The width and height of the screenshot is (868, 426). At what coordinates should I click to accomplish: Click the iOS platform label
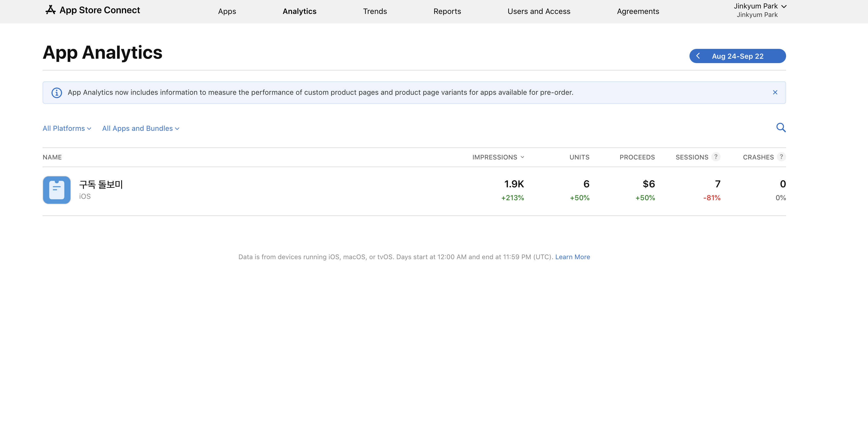[x=85, y=197]
